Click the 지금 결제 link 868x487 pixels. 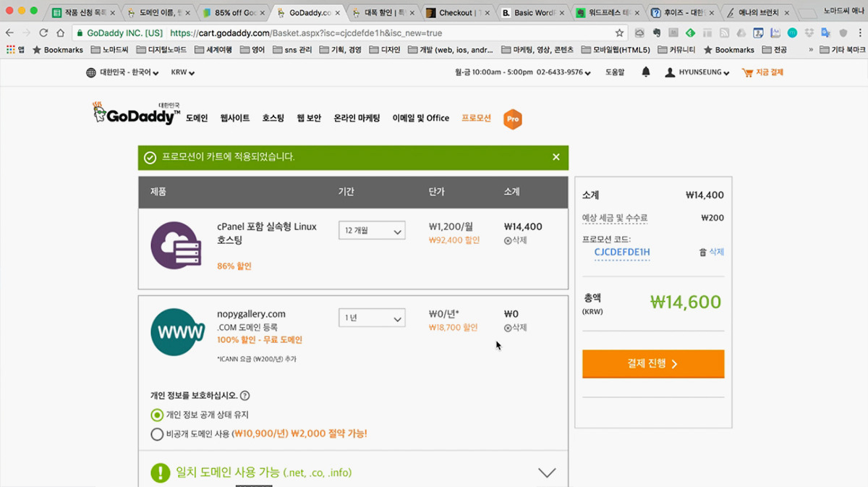point(770,72)
